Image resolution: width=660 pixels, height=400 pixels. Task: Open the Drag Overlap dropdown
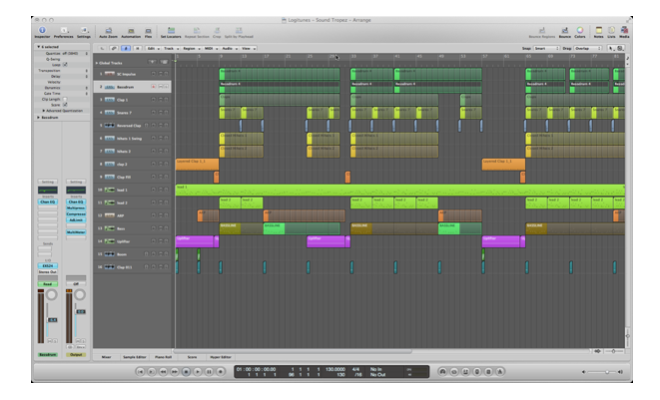[588, 48]
